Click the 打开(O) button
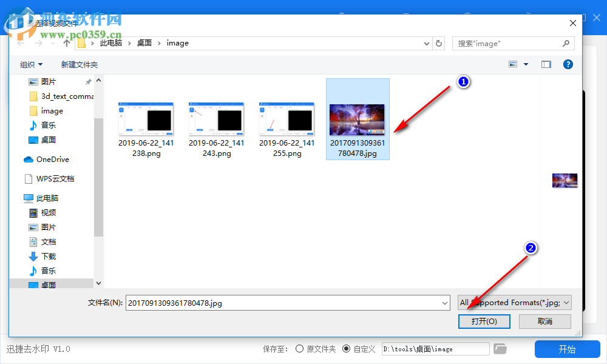Viewport: 607px width, 364px height. point(484,322)
